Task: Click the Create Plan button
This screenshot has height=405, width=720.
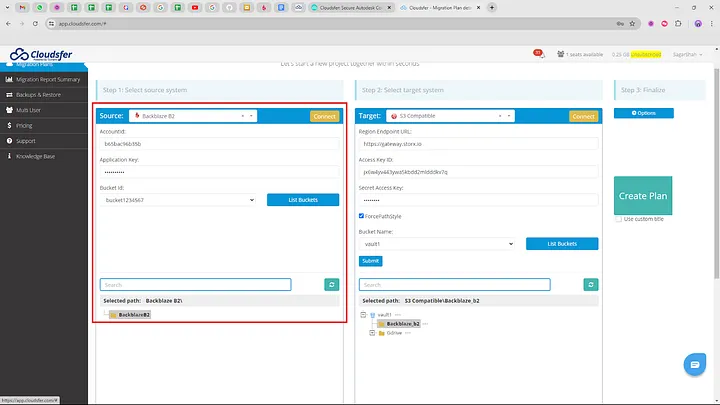Action: point(643,196)
